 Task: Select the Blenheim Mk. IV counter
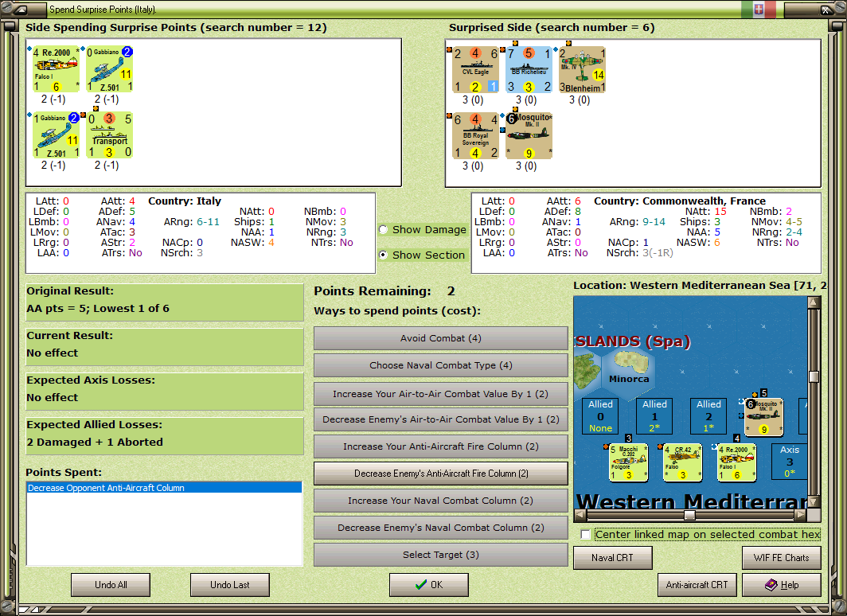(583, 70)
